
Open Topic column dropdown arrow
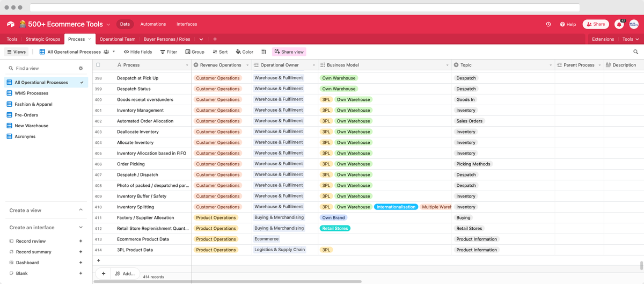point(551,65)
